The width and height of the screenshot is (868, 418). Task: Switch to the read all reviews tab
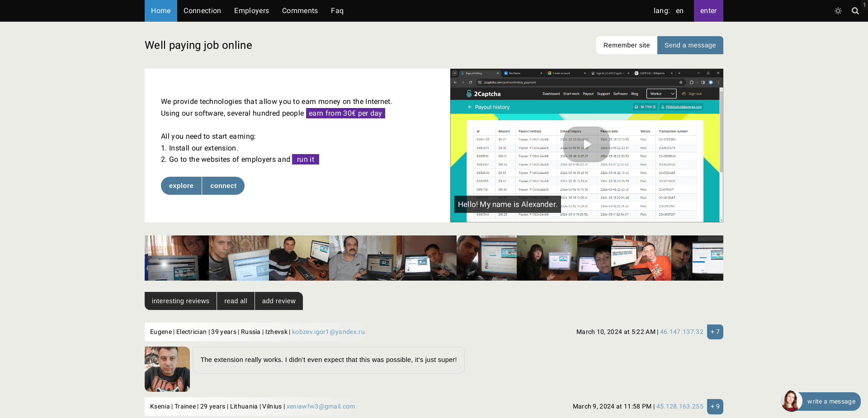click(x=236, y=301)
